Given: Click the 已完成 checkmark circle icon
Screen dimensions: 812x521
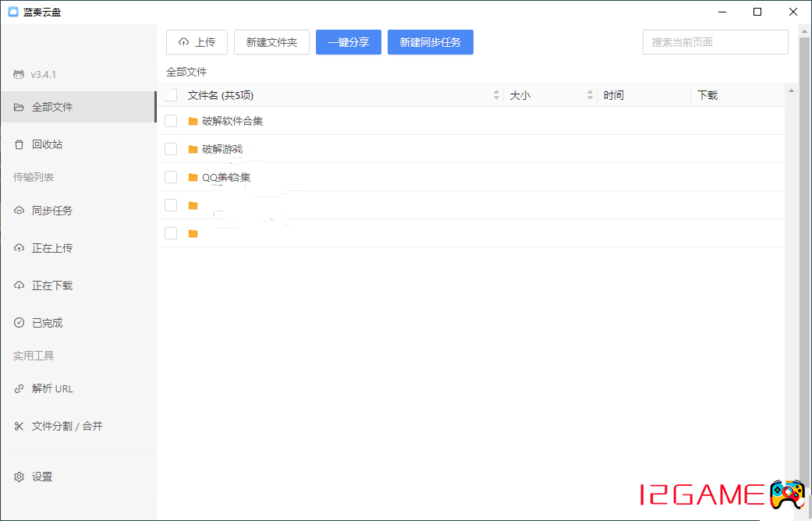Looking at the screenshot, I should [20, 323].
